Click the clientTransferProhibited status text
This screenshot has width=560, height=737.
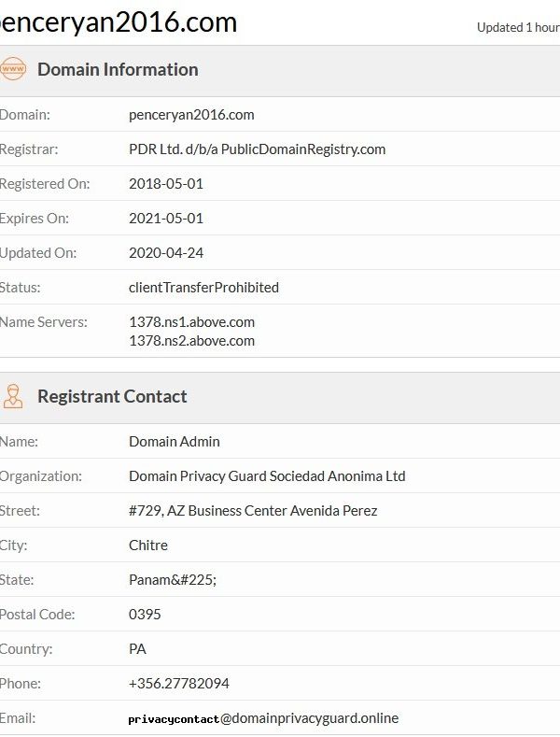click(203, 287)
